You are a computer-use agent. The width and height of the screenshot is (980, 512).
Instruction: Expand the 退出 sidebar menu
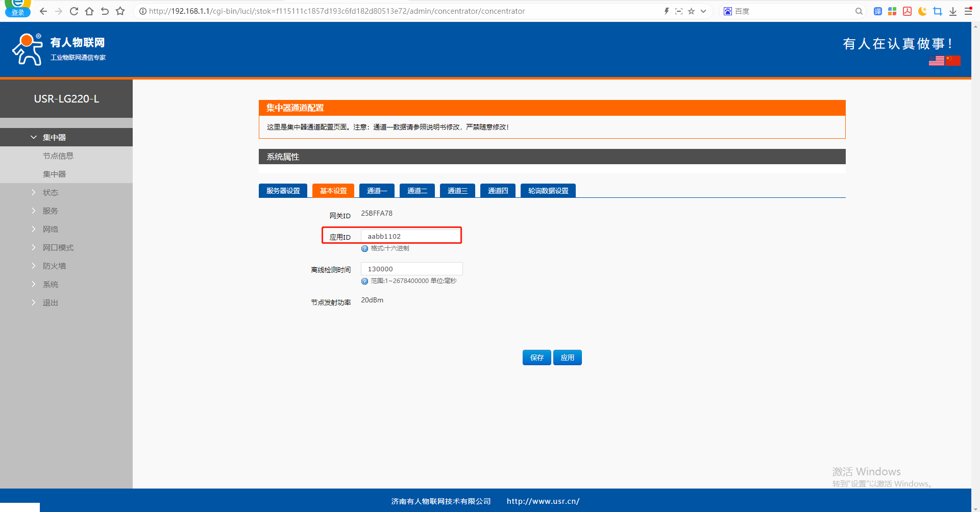66,302
